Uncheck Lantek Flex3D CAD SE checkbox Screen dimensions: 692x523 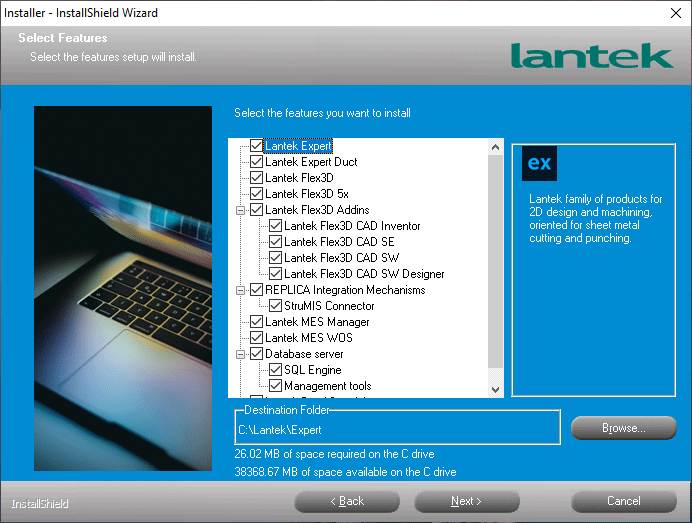point(275,241)
